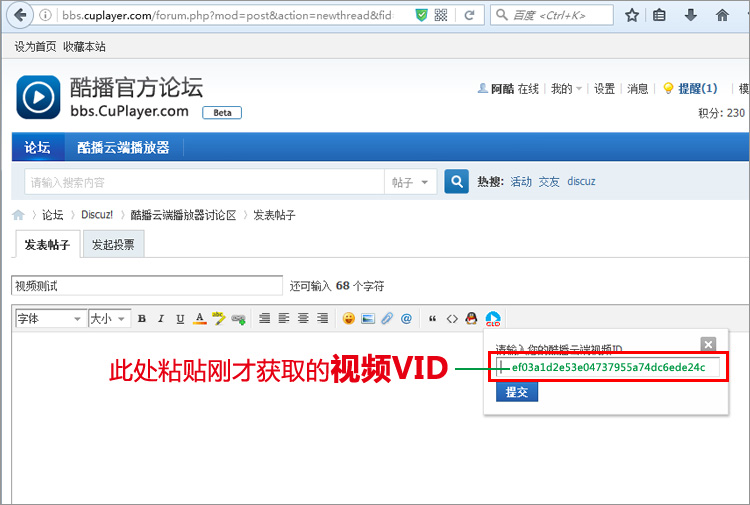
Task: Click the CuPlayer cloud video icon
Action: pos(492,319)
